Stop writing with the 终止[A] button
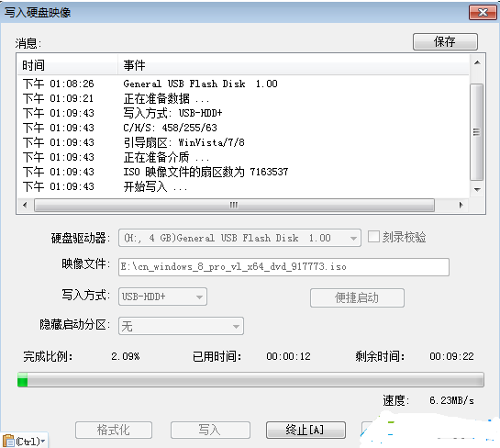Image resolution: width=500 pixels, height=448 pixels. (x=306, y=430)
